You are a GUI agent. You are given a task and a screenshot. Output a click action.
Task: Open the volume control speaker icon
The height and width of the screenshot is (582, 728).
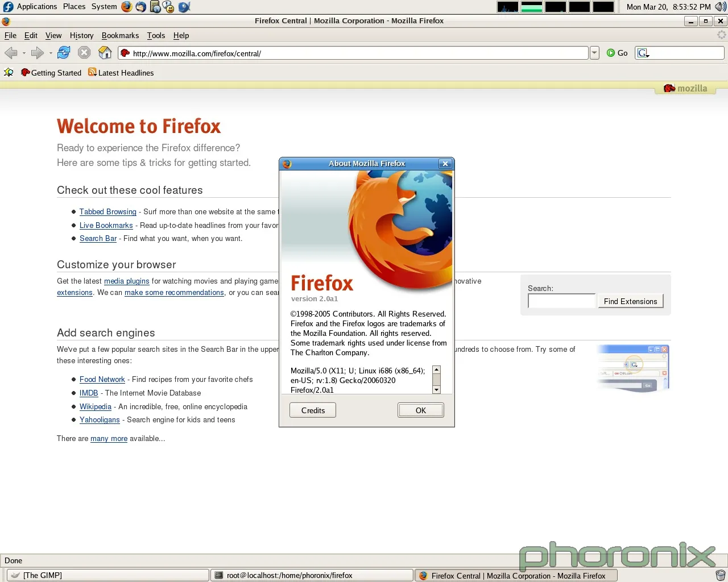pyautogui.click(x=720, y=7)
